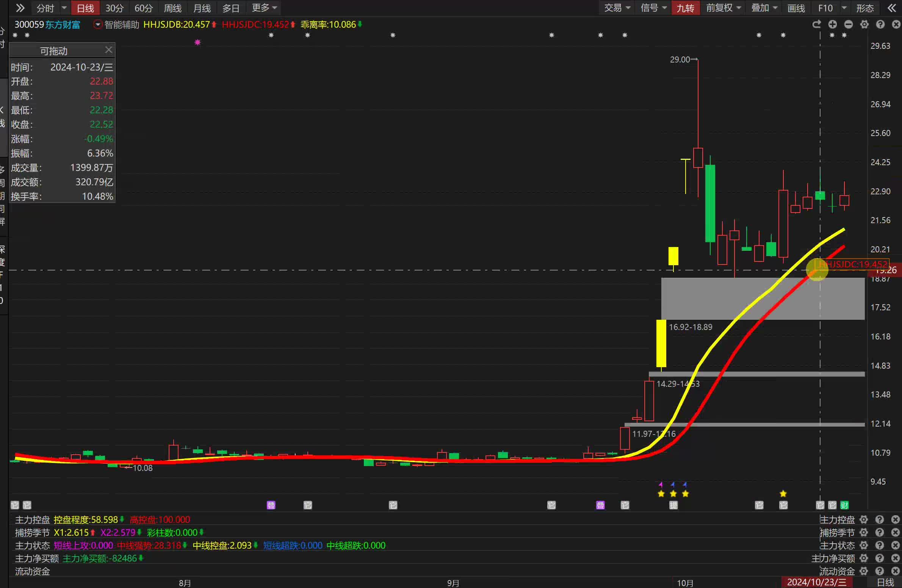Viewport: 902px width, 588px height.
Task: Open 主力状态 help question icon
Action: pyautogui.click(x=880, y=545)
